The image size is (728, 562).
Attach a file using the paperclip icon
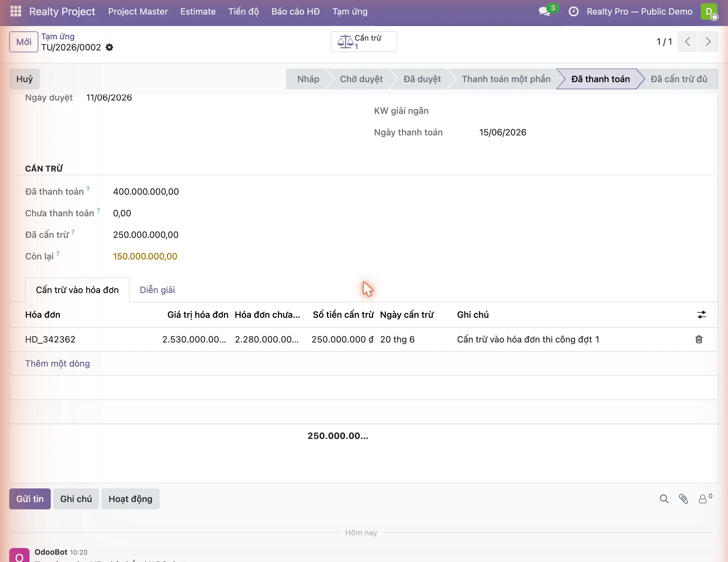pyautogui.click(x=683, y=499)
